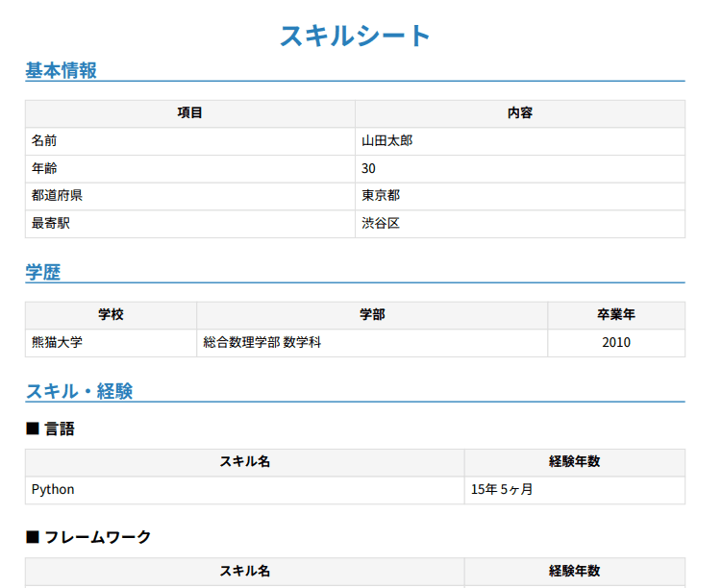Click the 学校 column header
722x588 pixels.
[111, 315]
